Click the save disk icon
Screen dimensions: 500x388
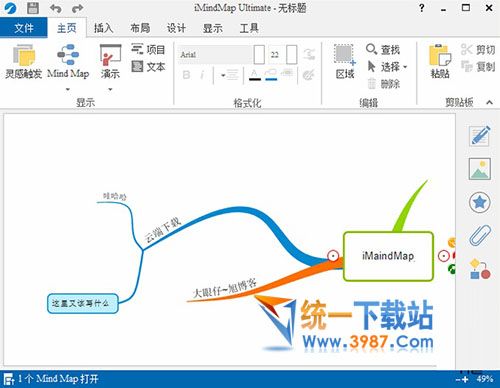click(33, 8)
